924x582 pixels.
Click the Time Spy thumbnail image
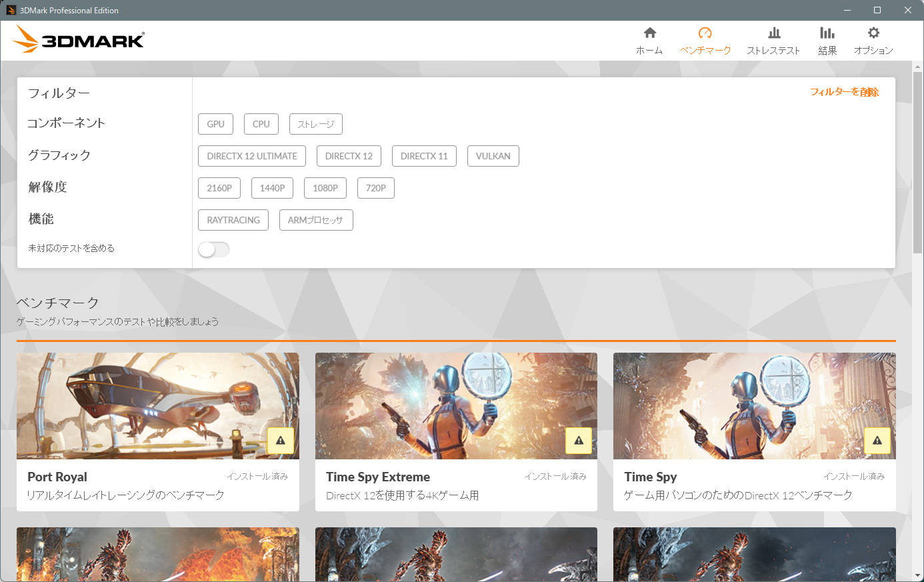click(x=755, y=406)
